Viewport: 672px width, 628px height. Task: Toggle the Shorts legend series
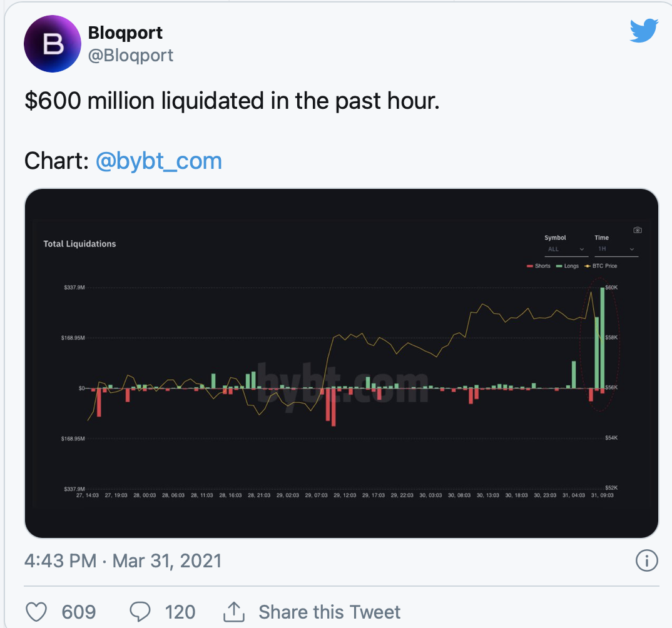pyautogui.click(x=539, y=266)
